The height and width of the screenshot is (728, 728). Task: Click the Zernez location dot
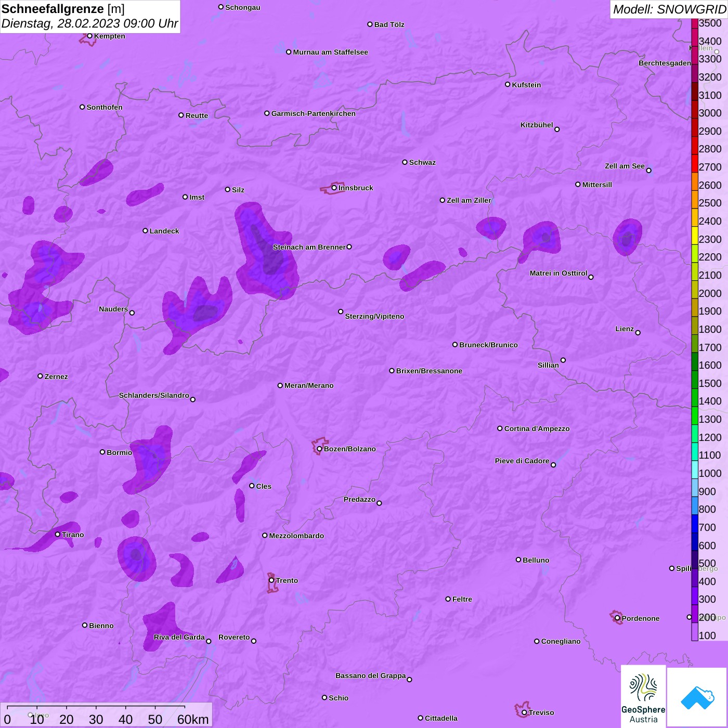[x=40, y=376]
